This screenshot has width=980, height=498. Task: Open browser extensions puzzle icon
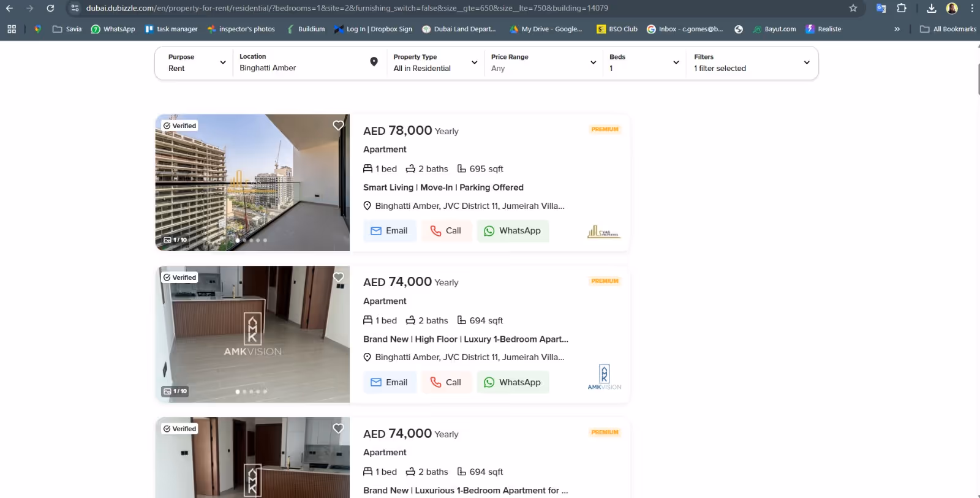[902, 8]
